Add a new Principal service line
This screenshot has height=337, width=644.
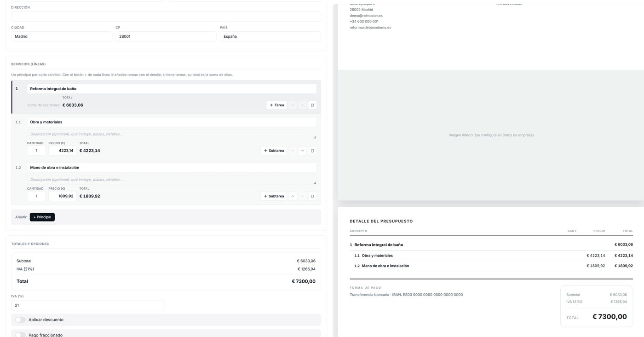click(x=42, y=217)
